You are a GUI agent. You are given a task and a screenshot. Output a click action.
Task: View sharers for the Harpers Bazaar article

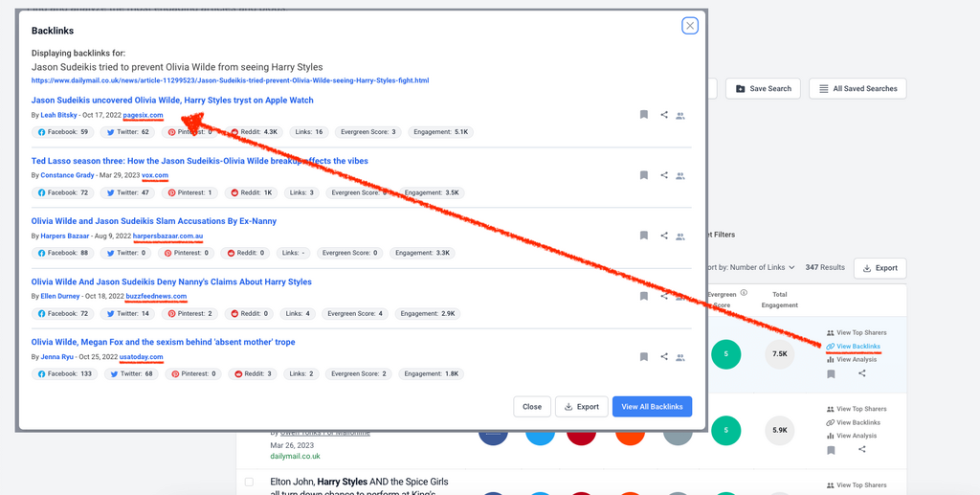point(680,236)
